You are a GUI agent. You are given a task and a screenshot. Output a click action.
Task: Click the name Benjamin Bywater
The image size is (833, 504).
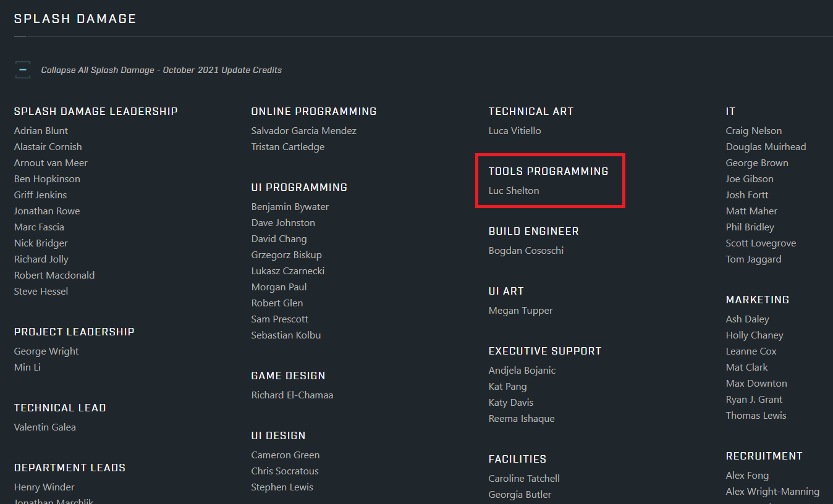(x=290, y=207)
